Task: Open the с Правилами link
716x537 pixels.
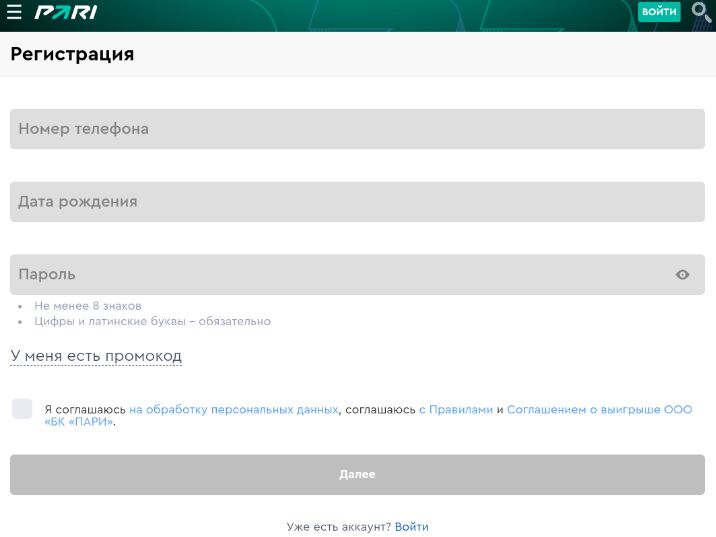Action: pyautogui.click(x=456, y=410)
